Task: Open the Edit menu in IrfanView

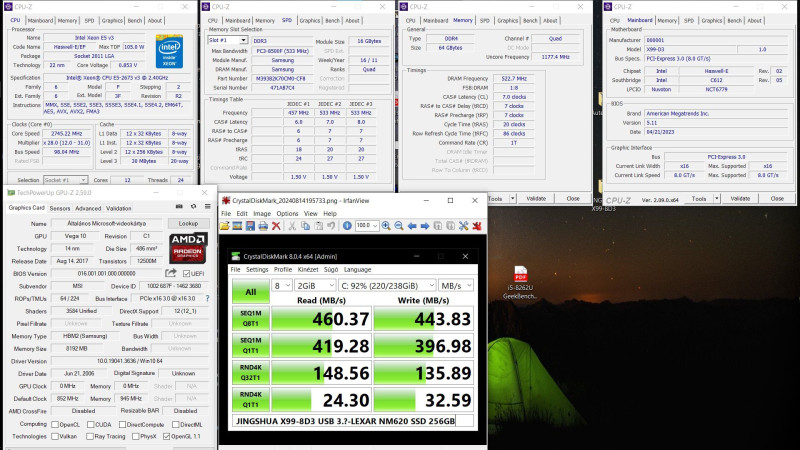Action: pos(242,213)
